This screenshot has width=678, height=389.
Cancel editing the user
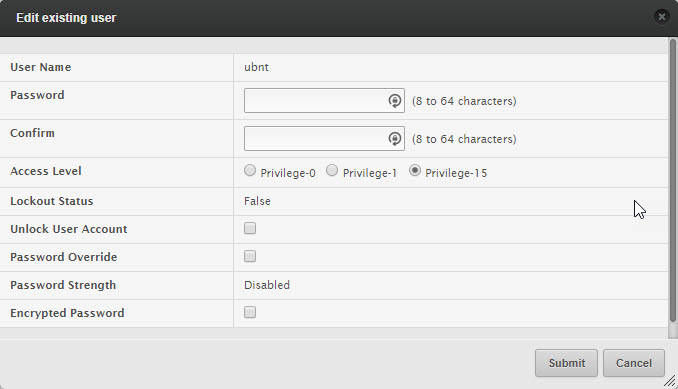click(x=634, y=363)
